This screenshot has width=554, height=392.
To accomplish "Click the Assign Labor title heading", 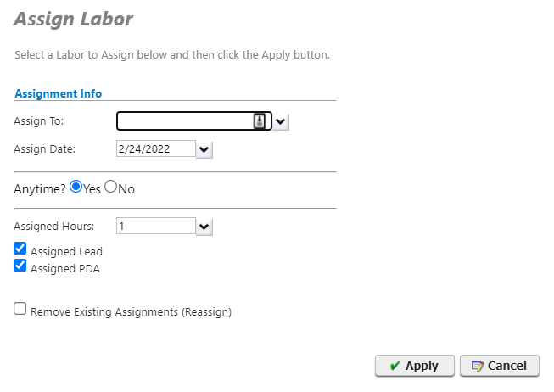I will pyautogui.click(x=73, y=18).
